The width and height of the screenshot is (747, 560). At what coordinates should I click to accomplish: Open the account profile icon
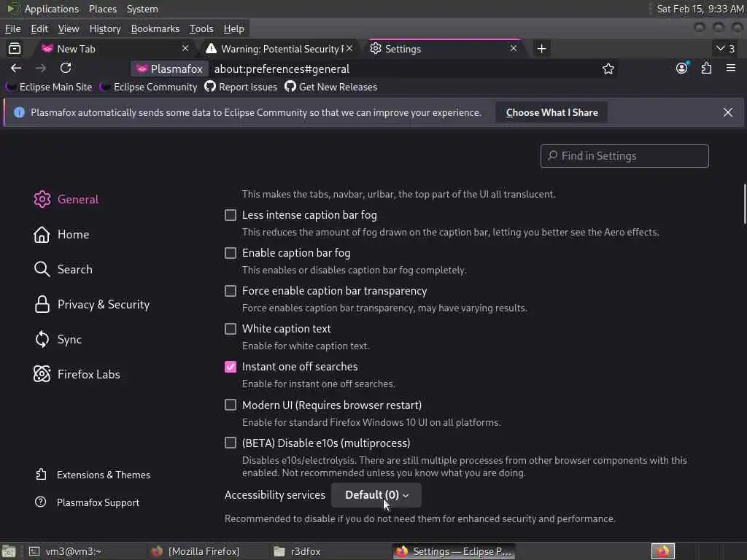click(x=682, y=69)
